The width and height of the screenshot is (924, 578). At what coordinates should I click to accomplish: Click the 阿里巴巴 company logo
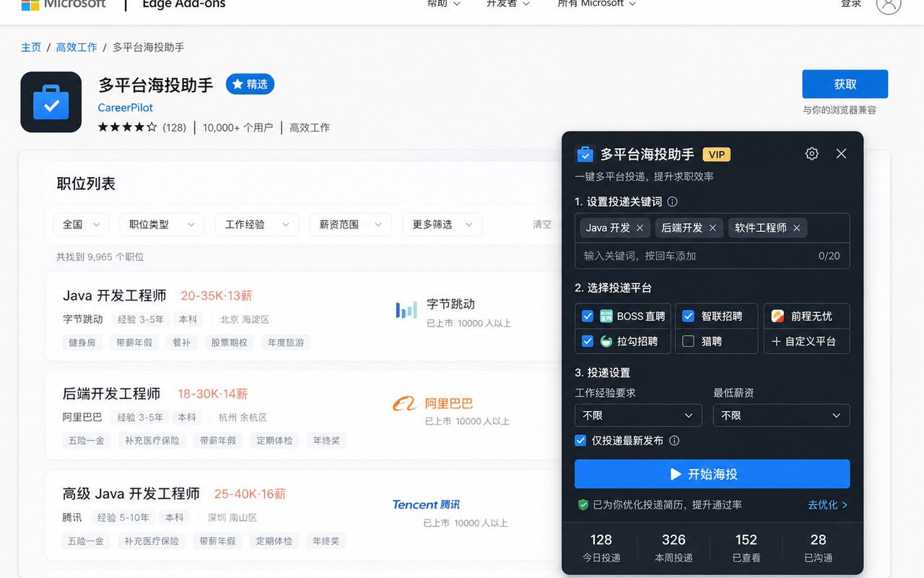(405, 404)
